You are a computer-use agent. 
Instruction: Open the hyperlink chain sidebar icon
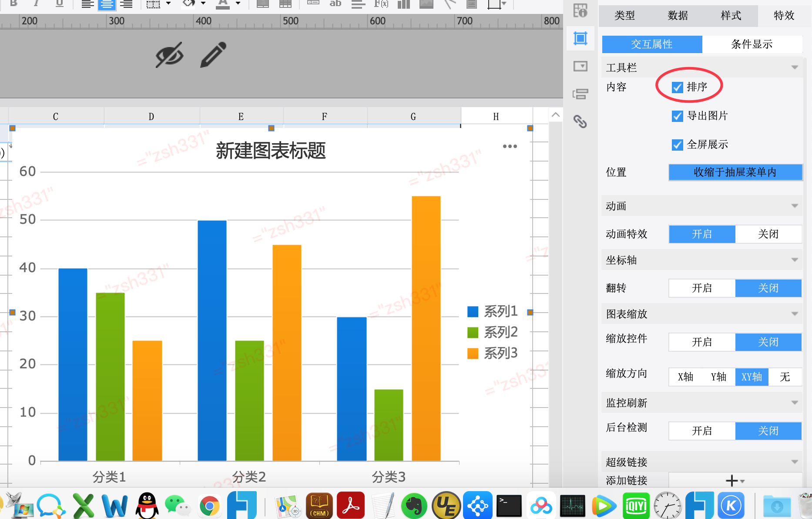click(580, 121)
